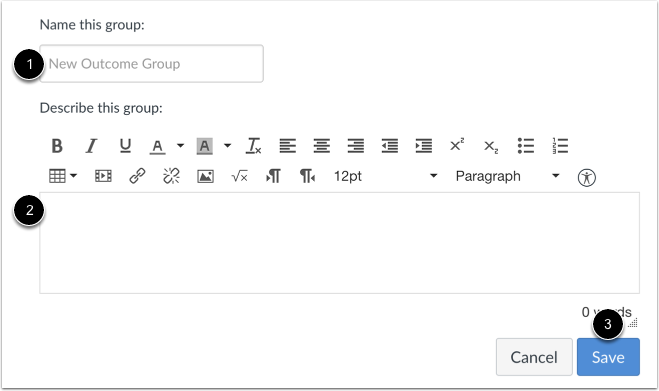Apply bold formatting with B icon

pos(57,146)
